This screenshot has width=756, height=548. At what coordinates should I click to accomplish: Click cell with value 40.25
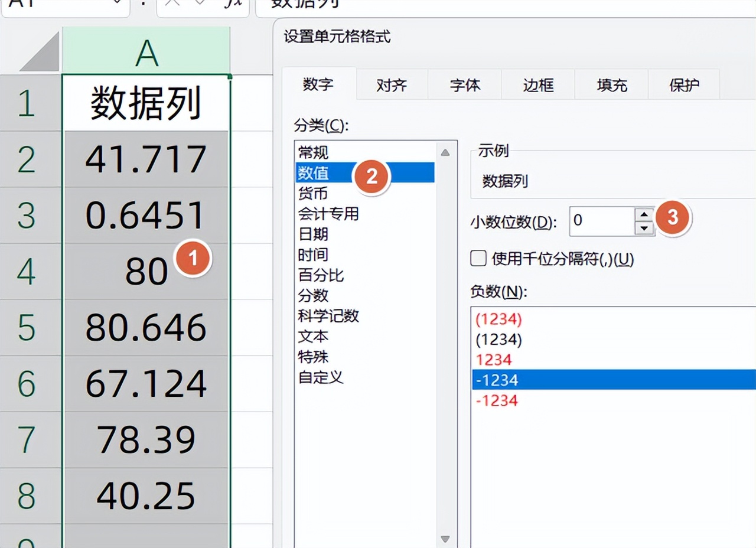(x=146, y=496)
